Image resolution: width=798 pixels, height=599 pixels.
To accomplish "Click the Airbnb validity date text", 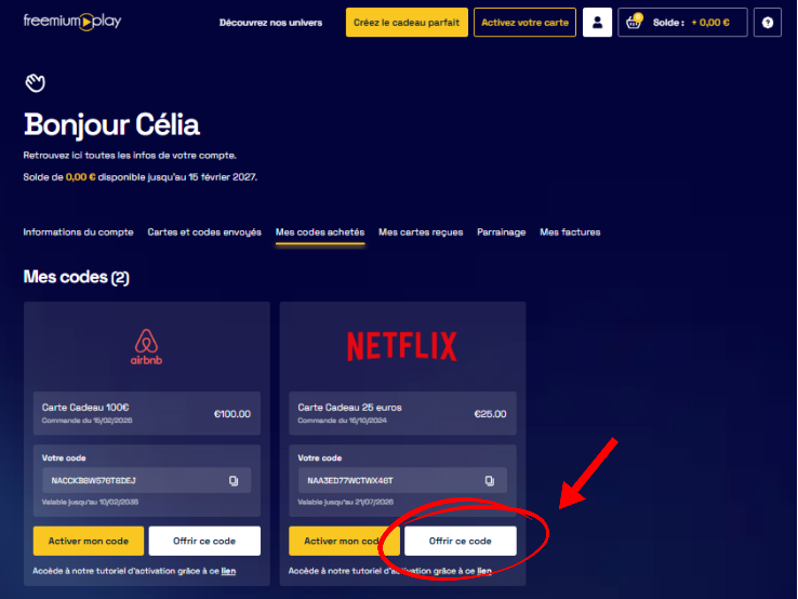I will tap(90, 502).
